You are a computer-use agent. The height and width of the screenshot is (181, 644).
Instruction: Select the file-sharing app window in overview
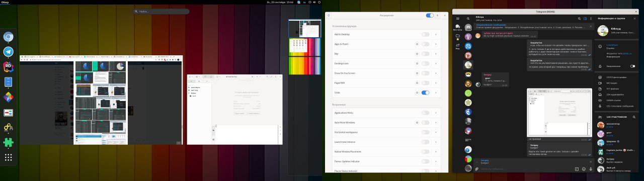(x=235, y=110)
